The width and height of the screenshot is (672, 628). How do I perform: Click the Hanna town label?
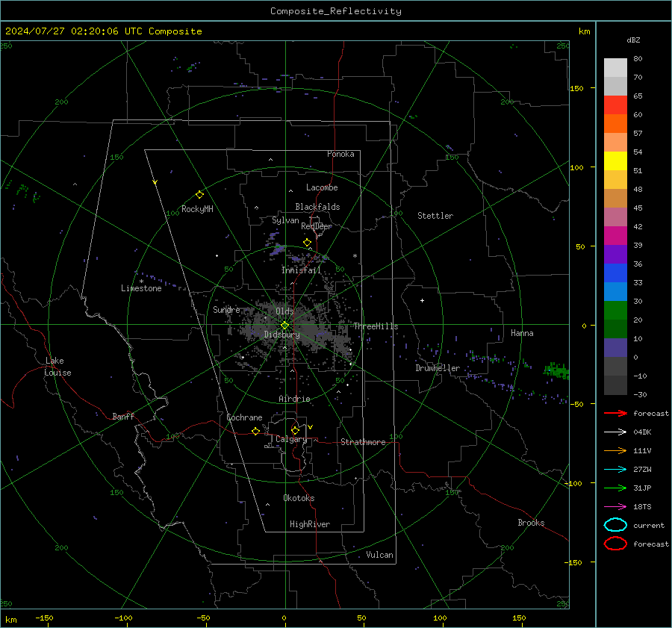point(522,333)
